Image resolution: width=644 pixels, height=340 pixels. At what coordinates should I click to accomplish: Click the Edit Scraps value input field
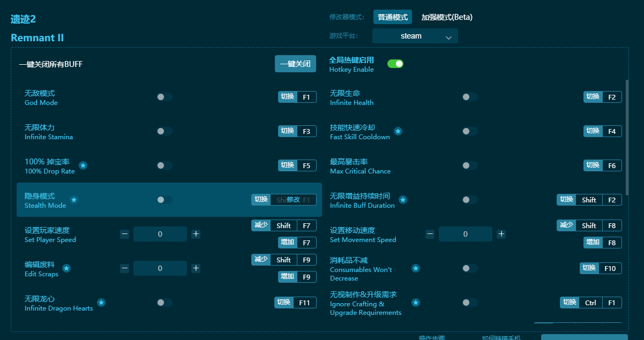tap(160, 268)
